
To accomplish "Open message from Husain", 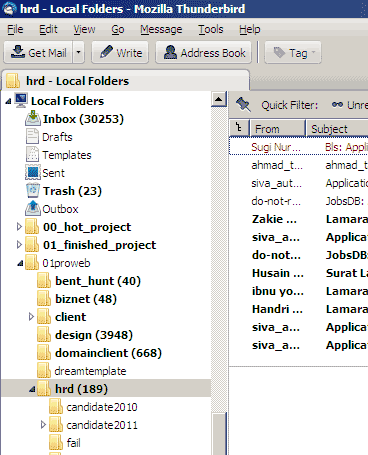I will pos(278,273).
